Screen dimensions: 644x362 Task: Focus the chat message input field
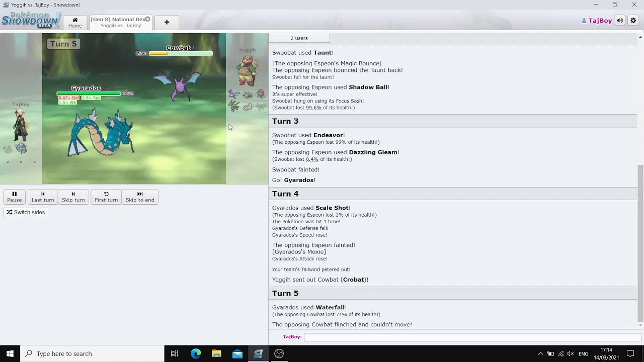pyautogui.click(x=472, y=337)
